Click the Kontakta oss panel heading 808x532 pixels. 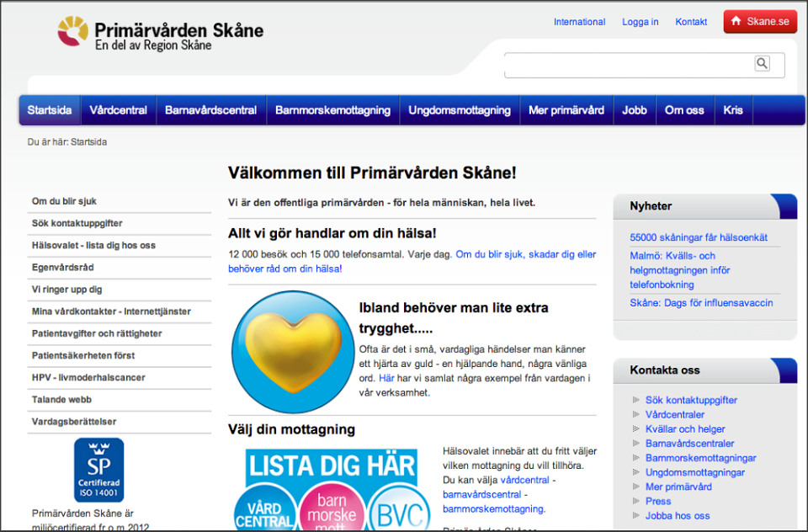(x=665, y=370)
